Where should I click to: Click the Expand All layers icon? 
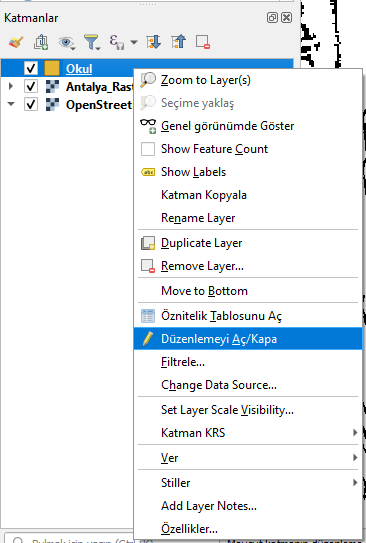point(153,42)
